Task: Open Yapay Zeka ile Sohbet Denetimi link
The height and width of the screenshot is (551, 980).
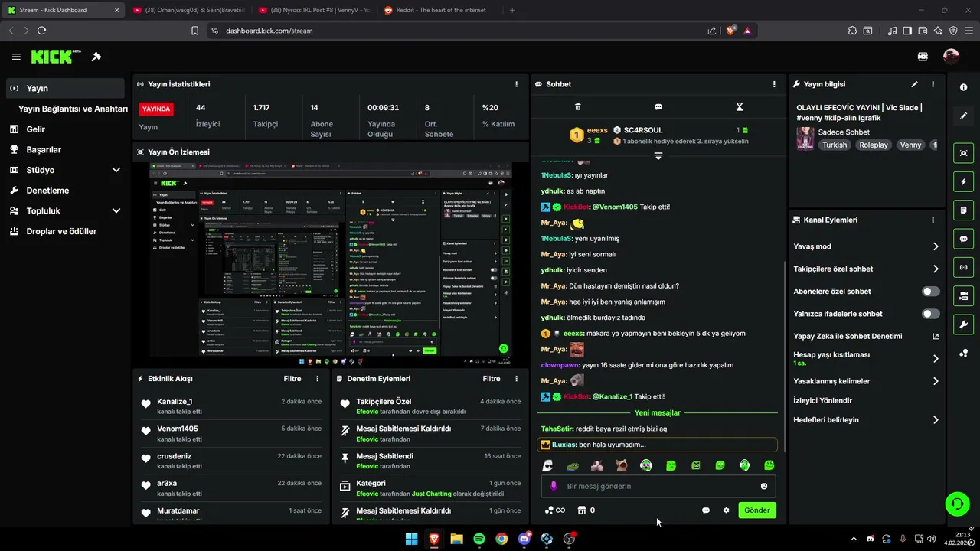Action: (x=866, y=336)
